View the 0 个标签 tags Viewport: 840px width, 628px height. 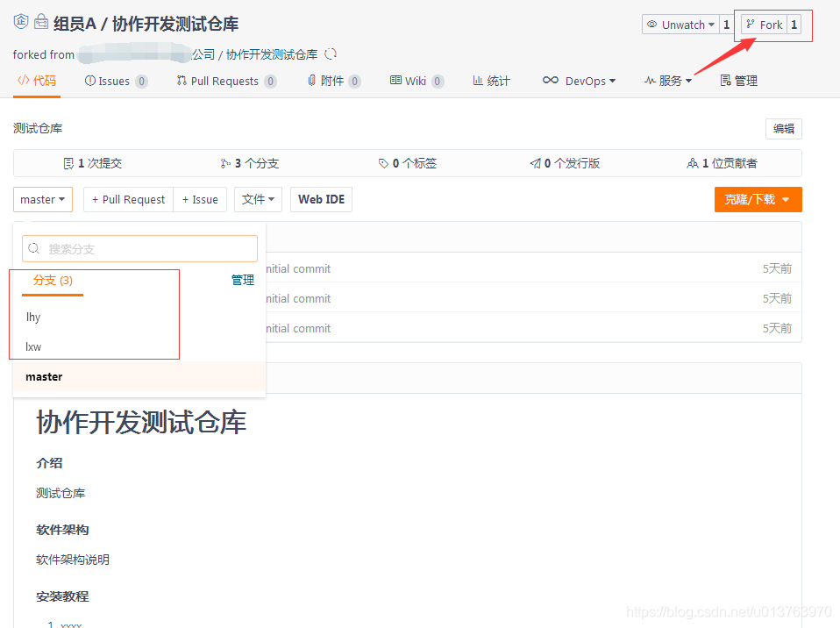pyautogui.click(x=407, y=163)
